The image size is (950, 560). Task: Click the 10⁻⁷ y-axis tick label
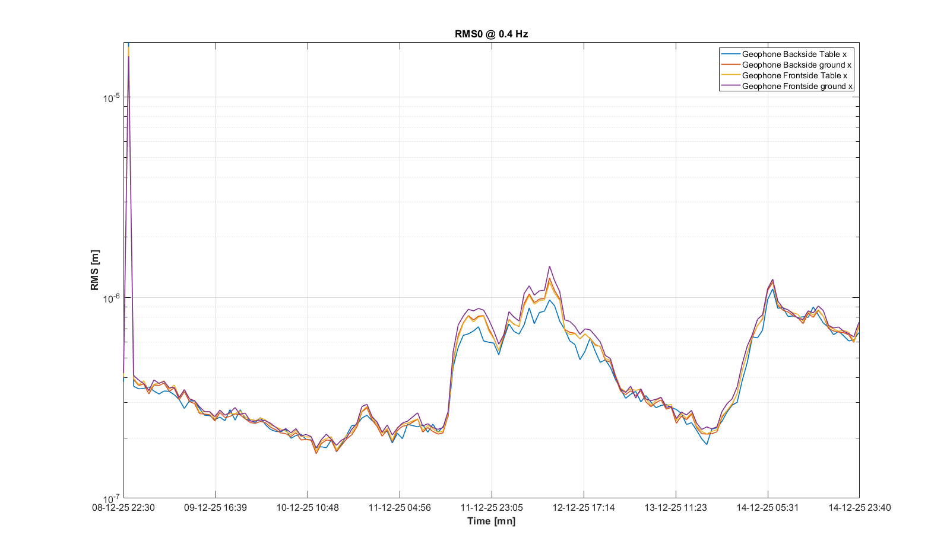[112, 498]
